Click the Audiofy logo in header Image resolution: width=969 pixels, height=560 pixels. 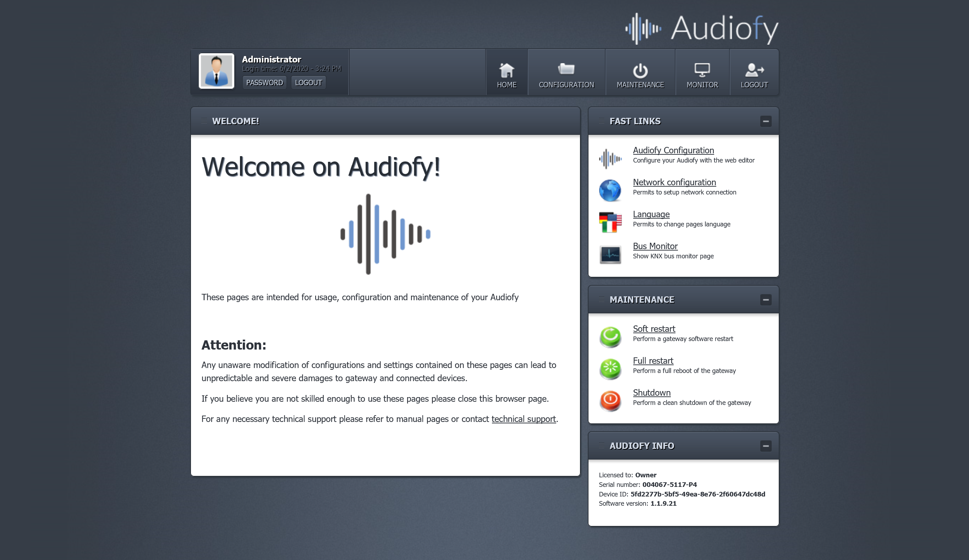tap(701, 28)
